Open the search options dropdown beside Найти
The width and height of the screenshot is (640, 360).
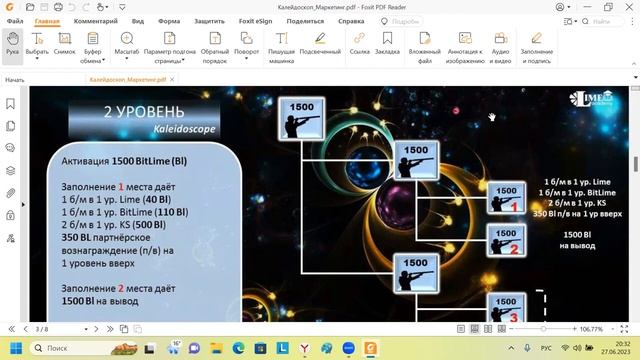570,21
